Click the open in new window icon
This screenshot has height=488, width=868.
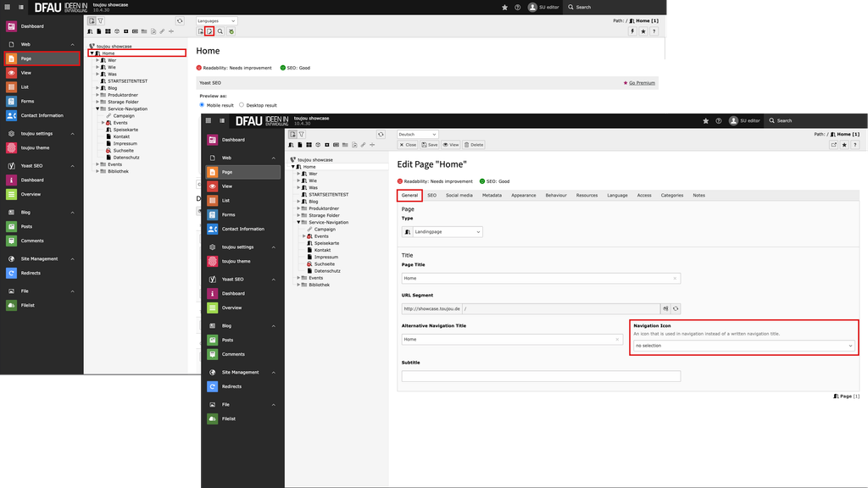coord(833,145)
